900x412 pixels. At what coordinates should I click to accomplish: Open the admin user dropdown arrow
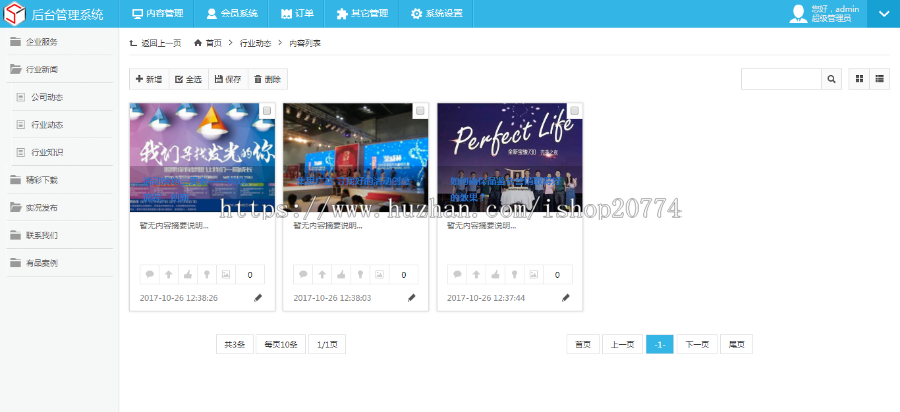pyautogui.click(x=883, y=13)
